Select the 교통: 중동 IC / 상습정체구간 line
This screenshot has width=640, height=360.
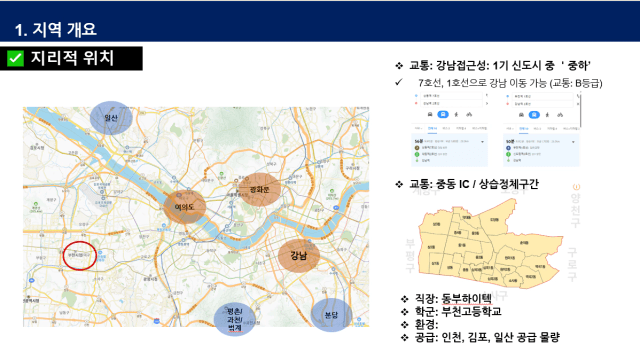click(474, 184)
